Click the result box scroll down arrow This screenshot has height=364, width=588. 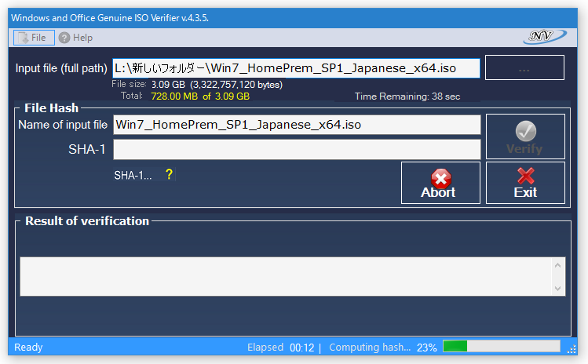coord(557,288)
